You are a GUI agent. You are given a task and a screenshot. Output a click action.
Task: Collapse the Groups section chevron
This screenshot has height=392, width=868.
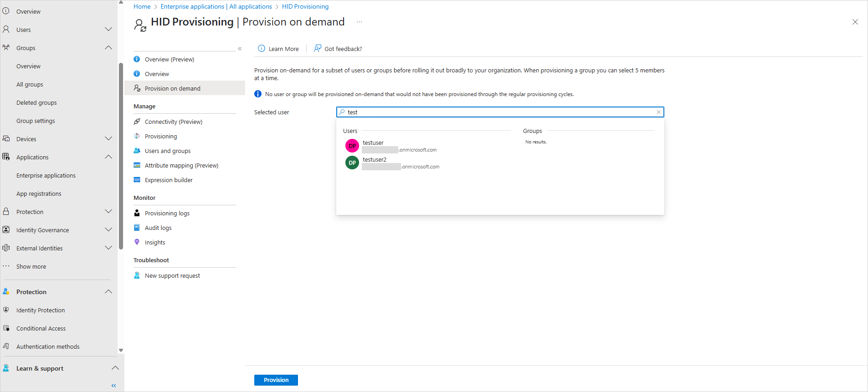(x=108, y=47)
